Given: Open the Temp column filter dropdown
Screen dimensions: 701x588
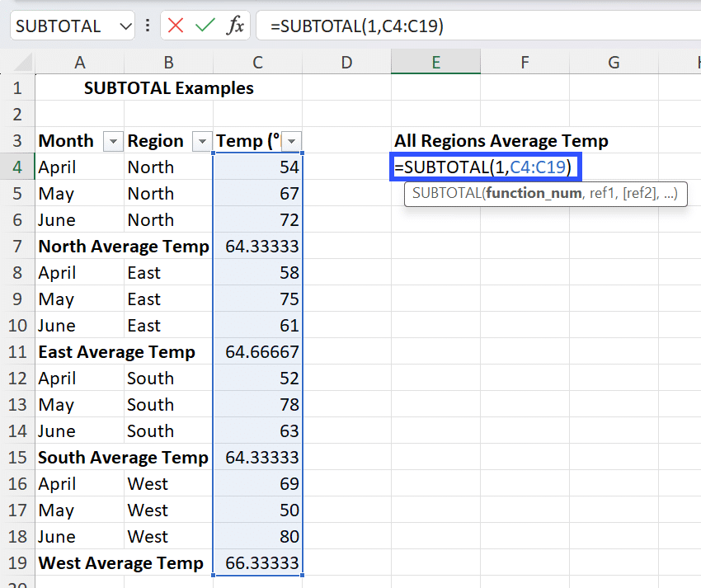Looking at the screenshot, I should [291, 141].
